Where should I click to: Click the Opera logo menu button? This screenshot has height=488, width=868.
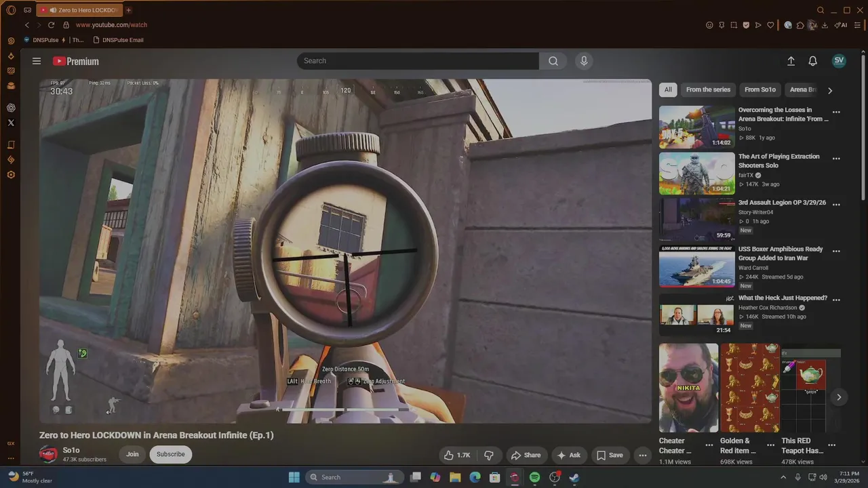pos(11,10)
